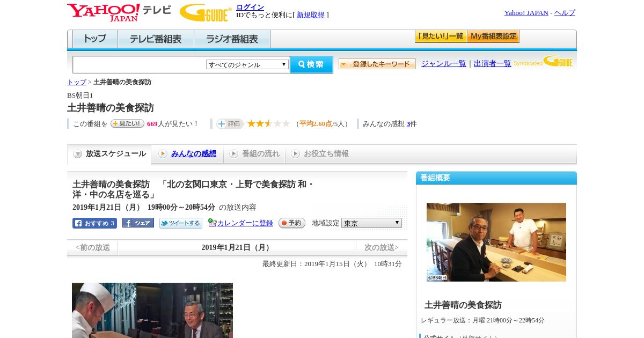
Task: Click the ログイン link
Action: 250,7
